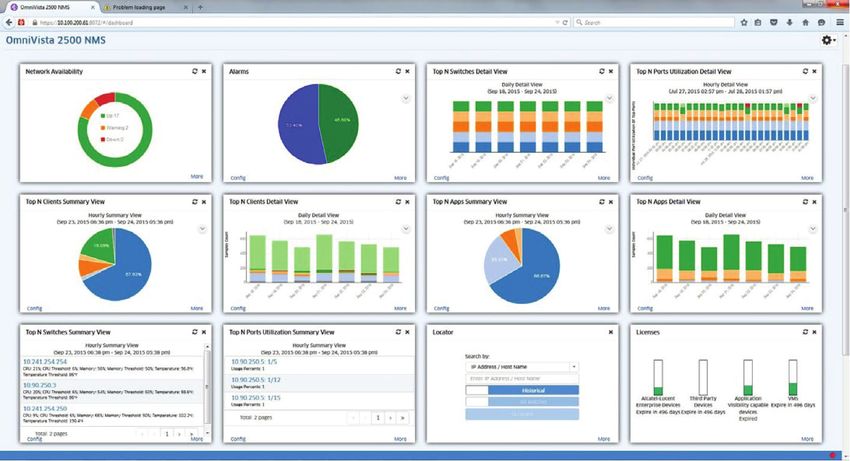The height and width of the screenshot is (461, 850).
Task: Toggle the second switch below Historical in Locator
Action: tap(522, 402)
